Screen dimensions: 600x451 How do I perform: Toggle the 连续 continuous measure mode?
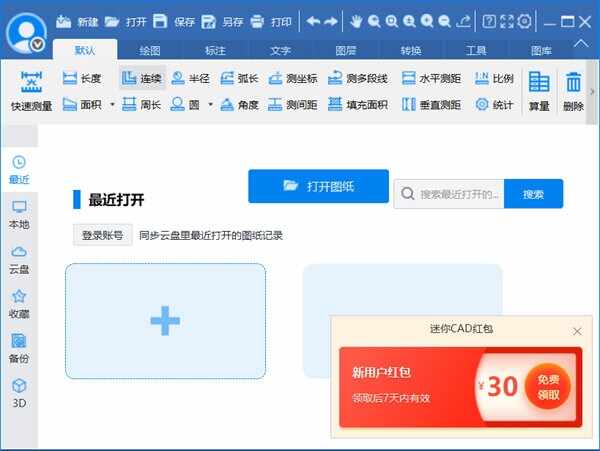point(141,78)
